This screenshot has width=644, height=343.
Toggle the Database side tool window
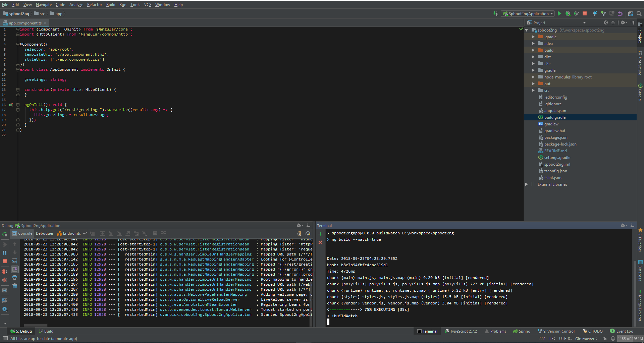pos(640,271)
